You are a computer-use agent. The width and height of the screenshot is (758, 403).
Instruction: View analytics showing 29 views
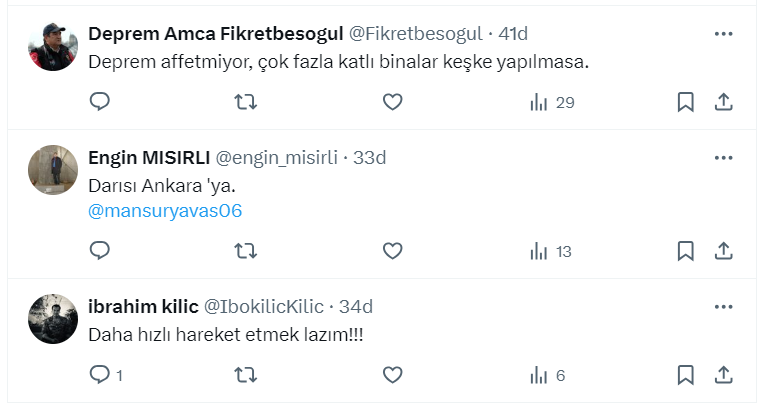tap(551, 101)
